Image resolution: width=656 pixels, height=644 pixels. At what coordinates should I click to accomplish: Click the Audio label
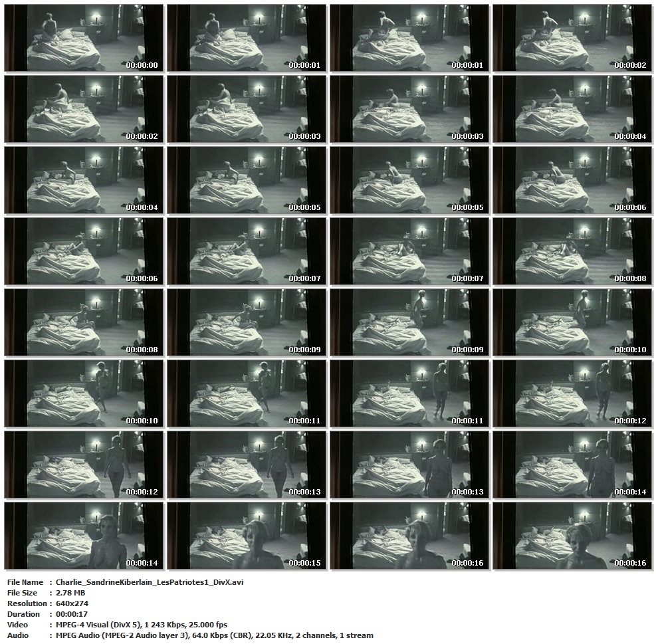(18, 635)
